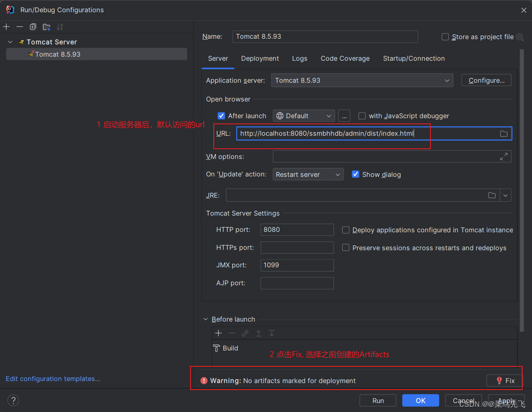The height and width of the screenshot is (412, 532).
Task: Click the JMX port field
Action: pyautogui.click(x=297, y=265)
